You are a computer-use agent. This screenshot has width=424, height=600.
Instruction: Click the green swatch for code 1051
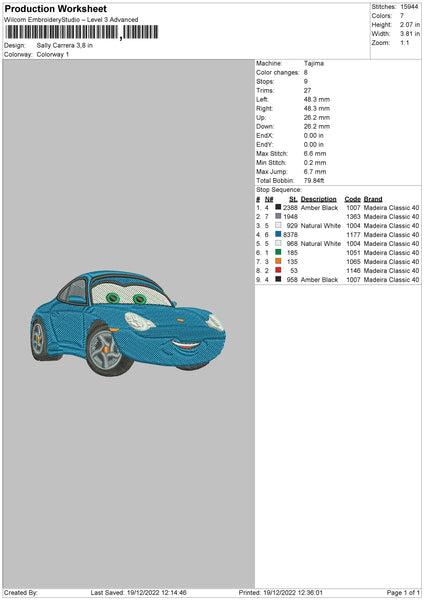pyautogui.click(x=278, y=252)
